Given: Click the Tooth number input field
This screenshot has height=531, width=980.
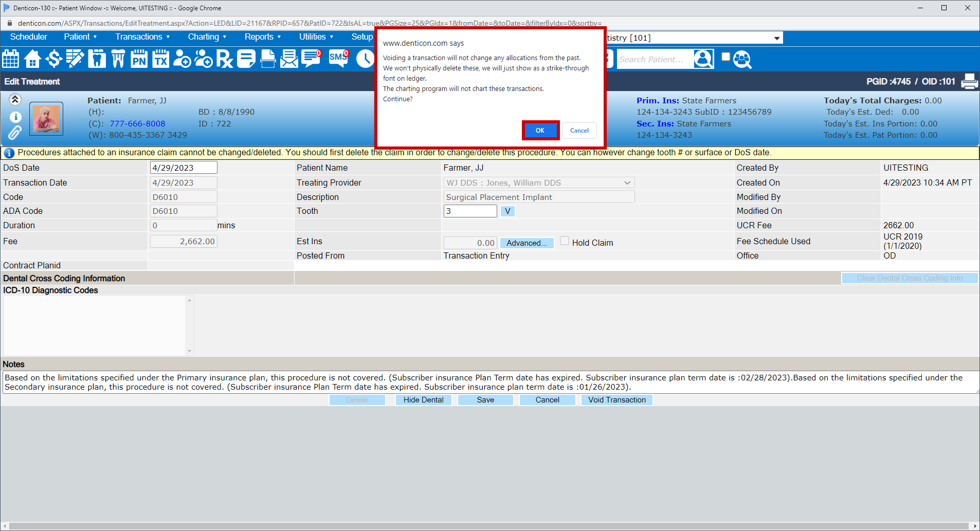Looking at the screenshot, I should click(469, 211).
